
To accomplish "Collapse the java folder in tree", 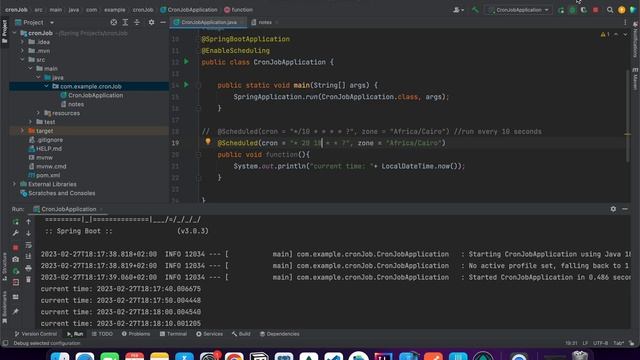I will click(38, 78).
